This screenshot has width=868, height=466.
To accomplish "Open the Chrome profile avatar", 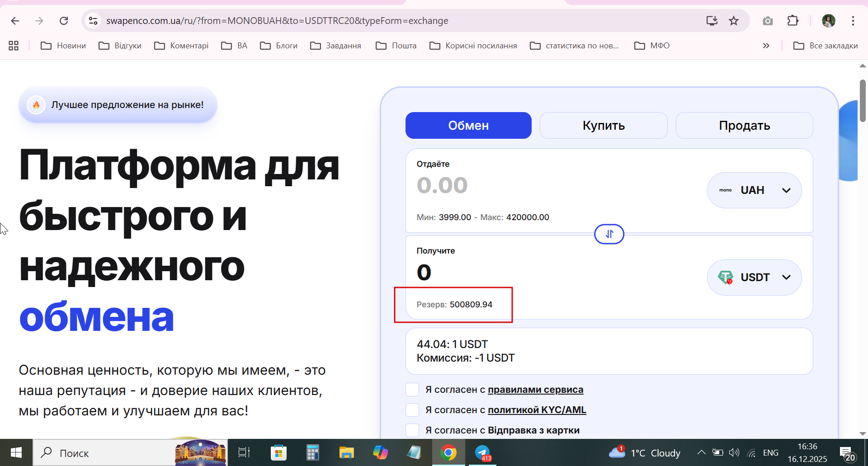I will click(x=829, y=21).
